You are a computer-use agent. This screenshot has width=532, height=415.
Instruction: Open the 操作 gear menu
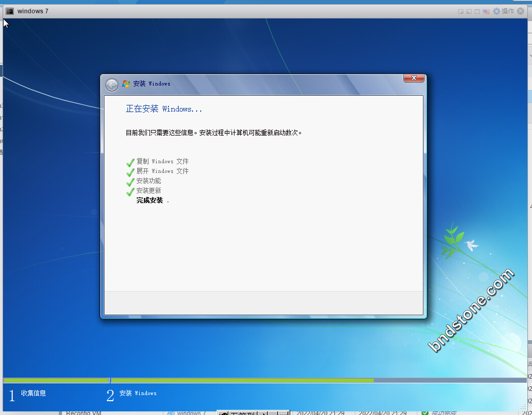point(503,11)
